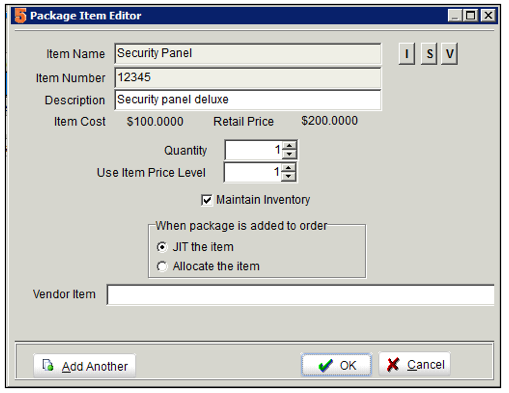Maximize the Package Item Editor window

470,15
